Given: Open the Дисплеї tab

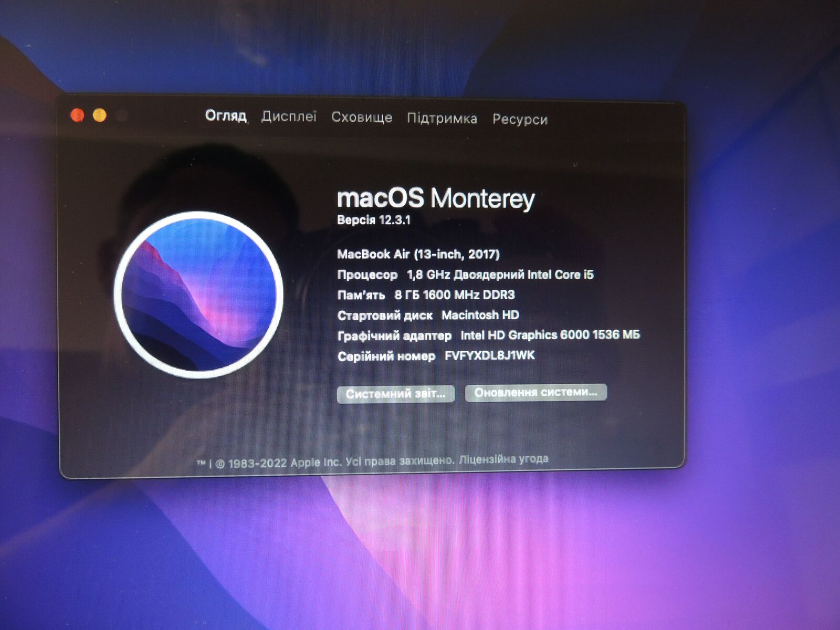Looking at the screenshot, I should click(x=289, y=117).
